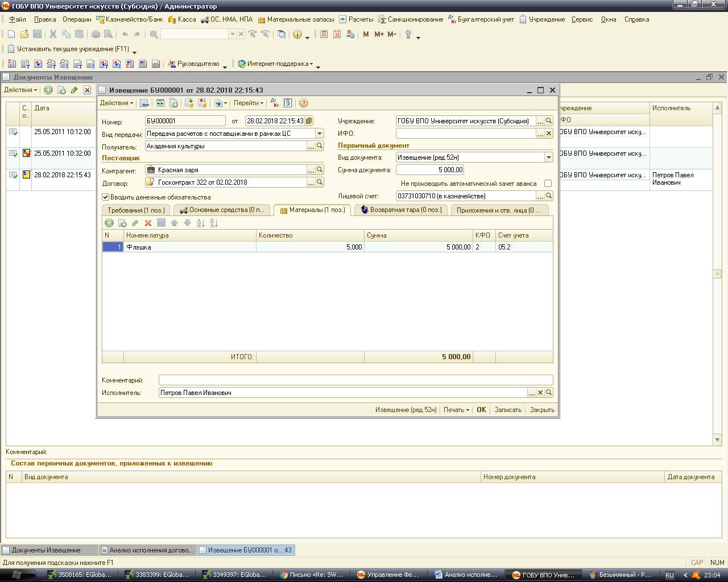The width and height of the screenshot is (728, 582).
Task: Sort ascending icon in Материалы toolbar
Action: pos(201,223)
